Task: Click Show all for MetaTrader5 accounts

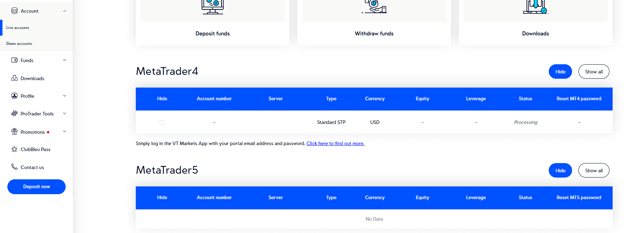Action: pos(594,171)
